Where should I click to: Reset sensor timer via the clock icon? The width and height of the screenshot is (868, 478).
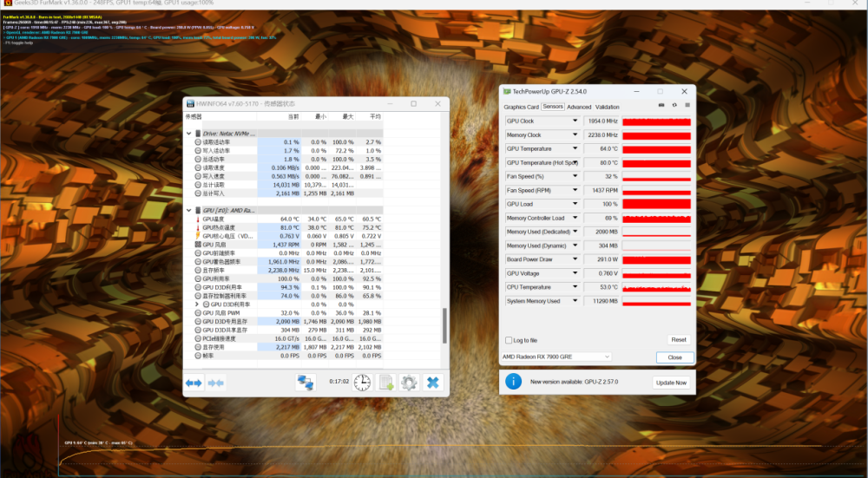coord(362,383)
